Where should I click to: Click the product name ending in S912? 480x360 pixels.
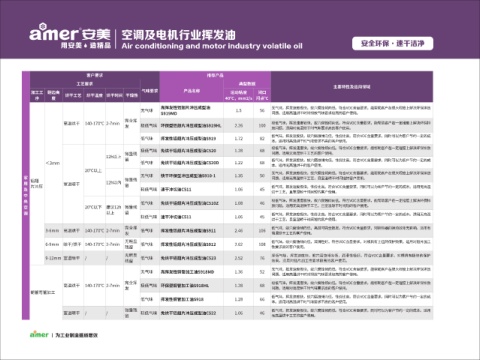[188, 244]
